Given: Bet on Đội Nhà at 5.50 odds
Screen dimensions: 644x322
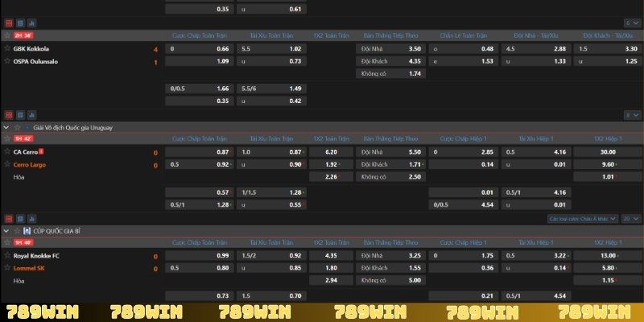Looking at the screenshot, I should click(390, 151).
